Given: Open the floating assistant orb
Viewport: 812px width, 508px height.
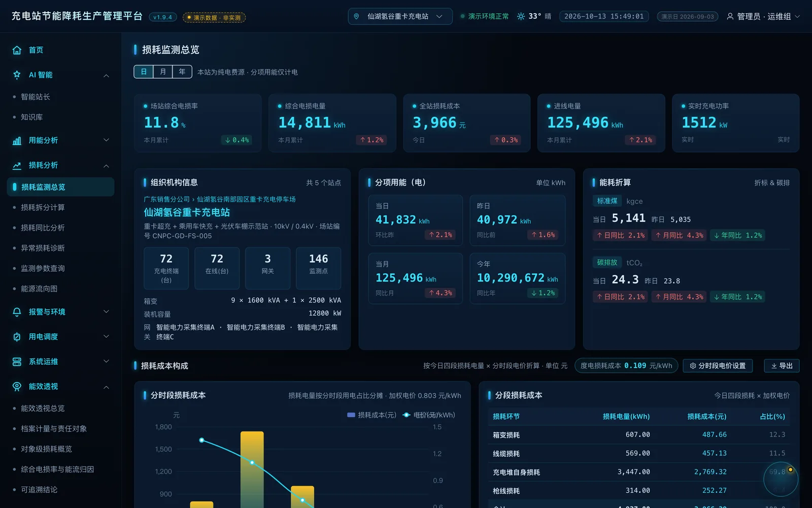Looking at the screenshot, I should 781,479.
